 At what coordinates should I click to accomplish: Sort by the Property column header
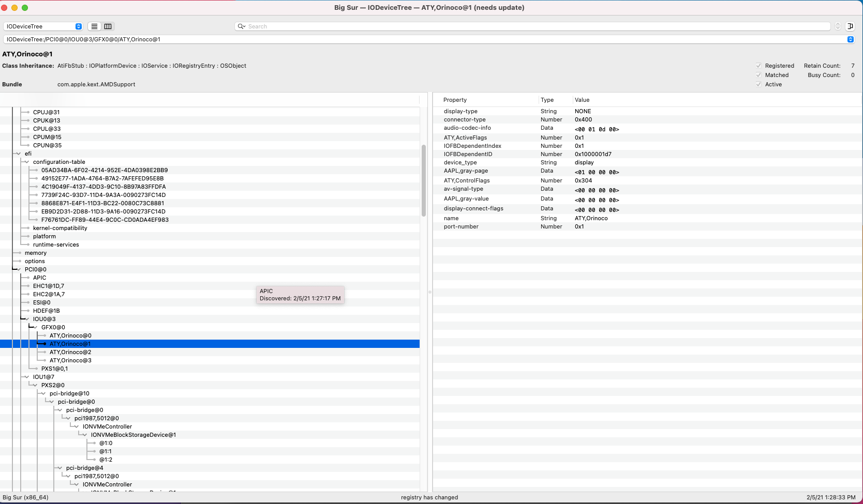455,100
